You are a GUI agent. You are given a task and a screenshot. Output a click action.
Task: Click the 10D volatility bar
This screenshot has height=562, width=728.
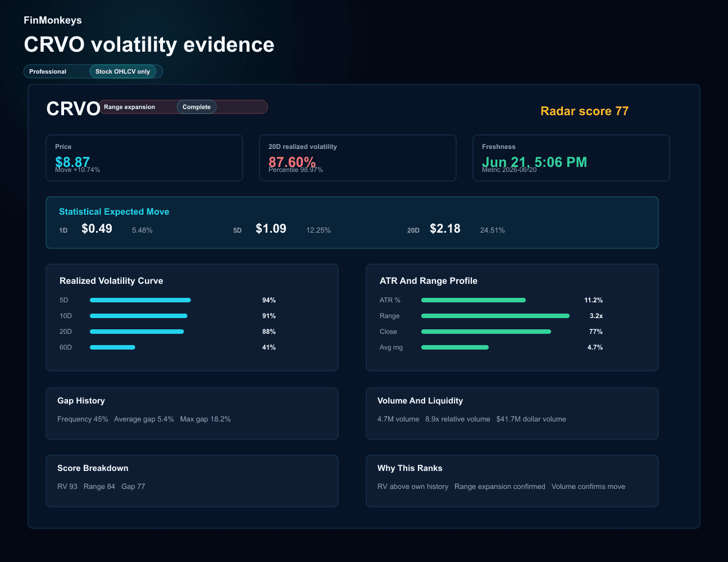point(139,316)
